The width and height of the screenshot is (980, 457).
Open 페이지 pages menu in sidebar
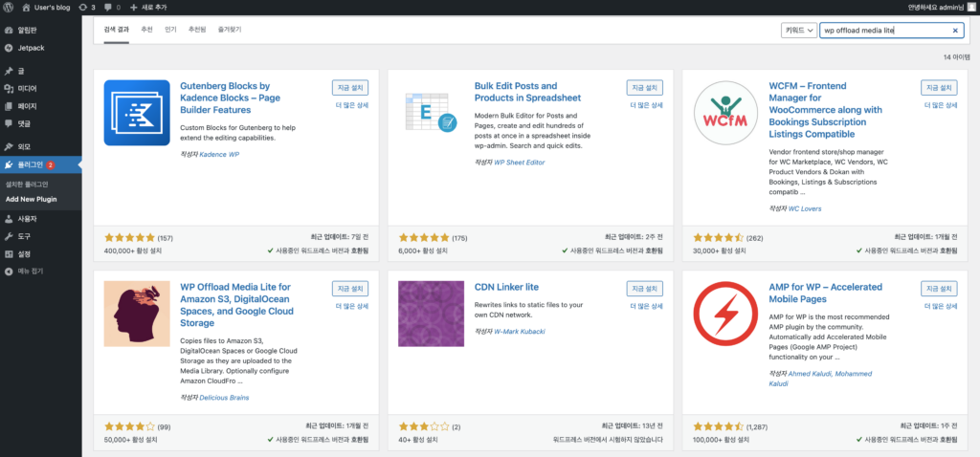pos(40,106)
